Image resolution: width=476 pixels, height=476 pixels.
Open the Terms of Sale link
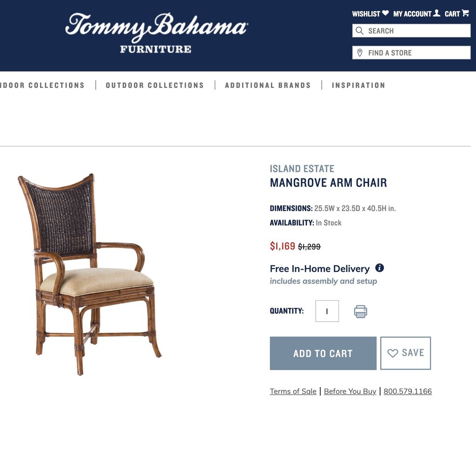(x=293, y=391)
